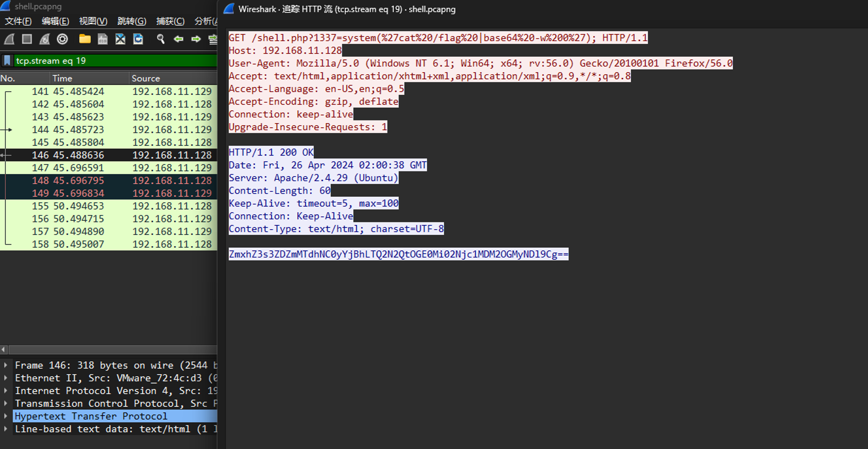The height and width of the screenshot is (449, 868).
Task: Restart current capture via the fin-with-arrow icon
Action: point(45,39)
